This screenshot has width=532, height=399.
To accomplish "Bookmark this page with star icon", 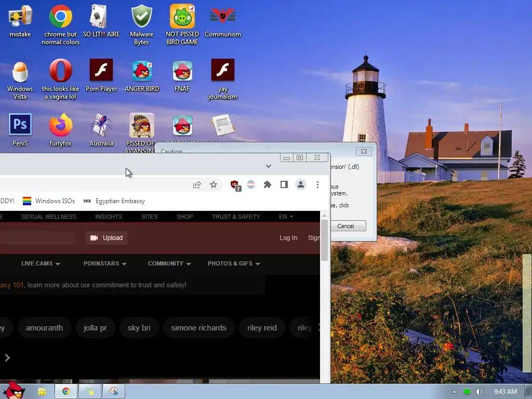I will click(x=214, y=184).
